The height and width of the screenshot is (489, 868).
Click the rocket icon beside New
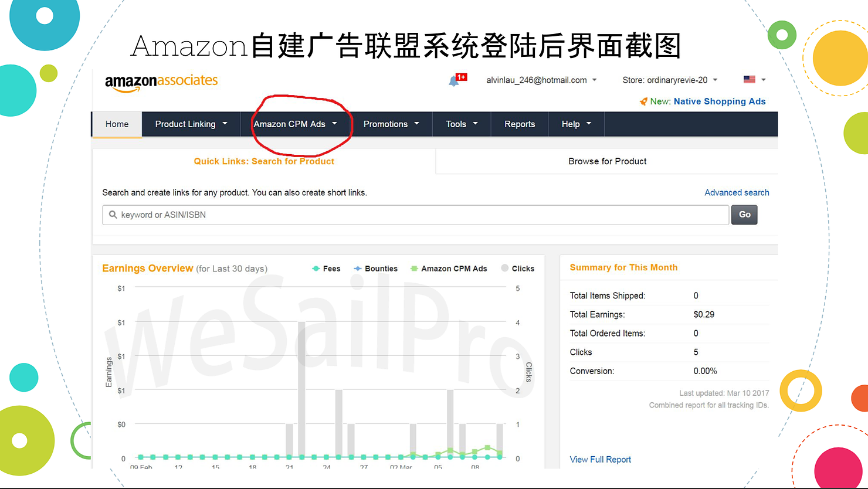[643, 101]
